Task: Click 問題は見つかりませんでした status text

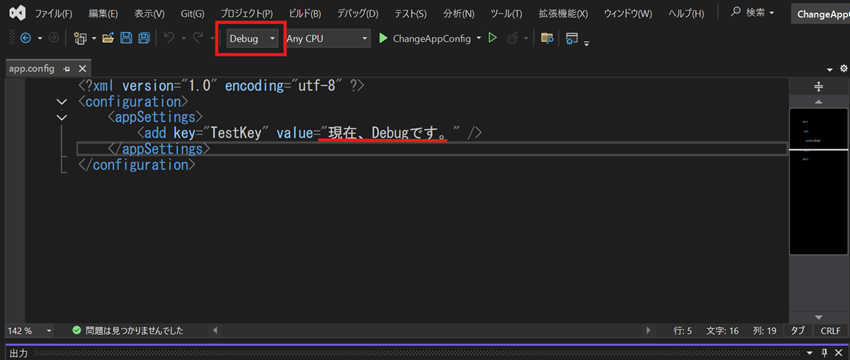Action: 134,330
